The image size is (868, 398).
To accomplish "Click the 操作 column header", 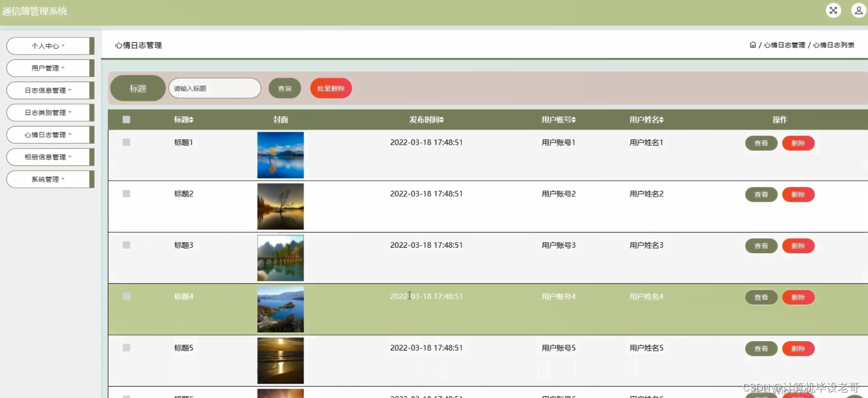I will [x=780, y=119].
